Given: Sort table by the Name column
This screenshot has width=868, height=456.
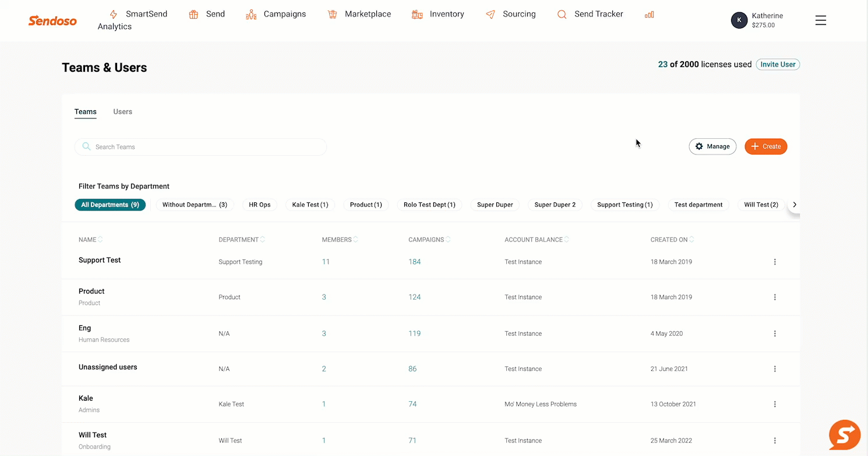Looking at the screenshot, I should tap(90, 240).
